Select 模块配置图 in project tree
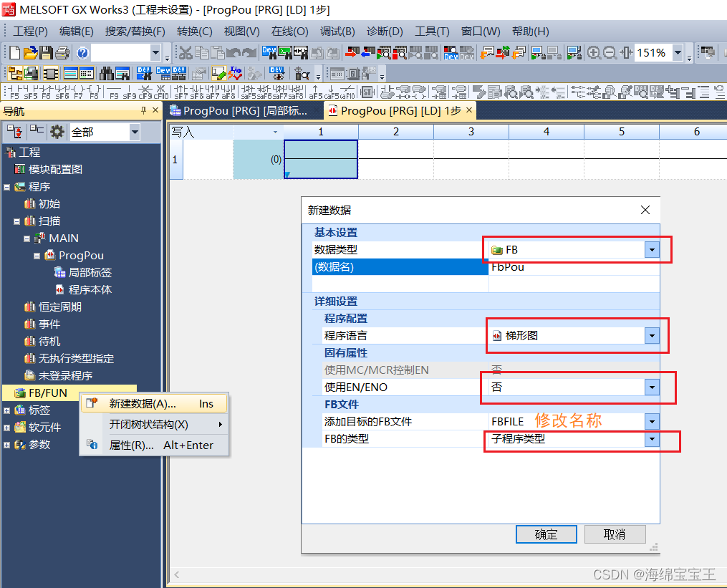 point(55,170)
